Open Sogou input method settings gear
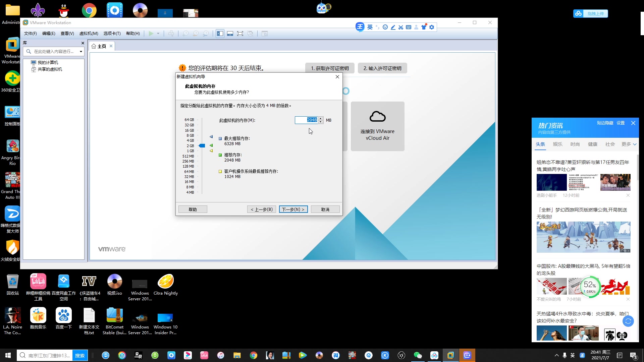This screenshot has width=644, height=362. click(432, 27)
